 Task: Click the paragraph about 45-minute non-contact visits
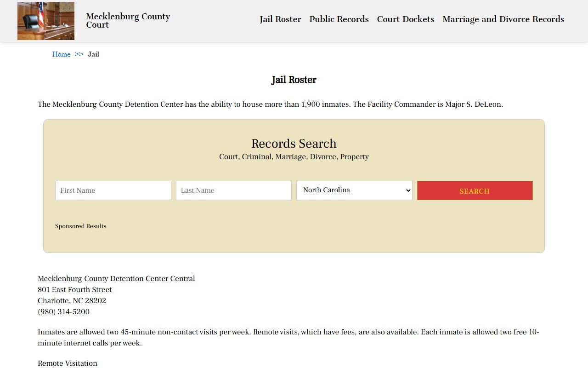[288, 338]
